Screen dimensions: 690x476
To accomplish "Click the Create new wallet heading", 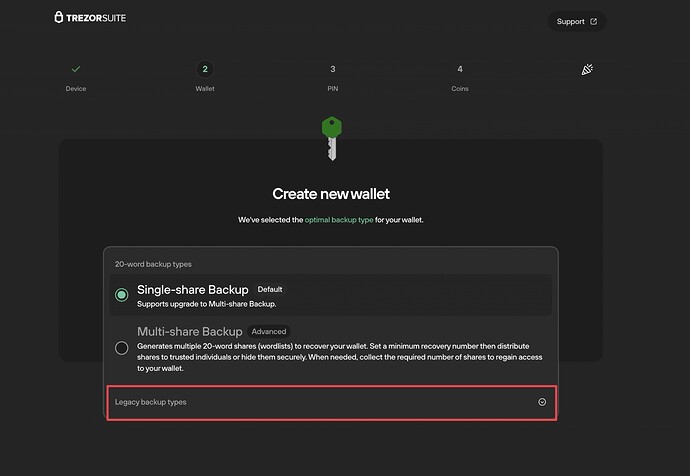I will [x=331, y=194].
